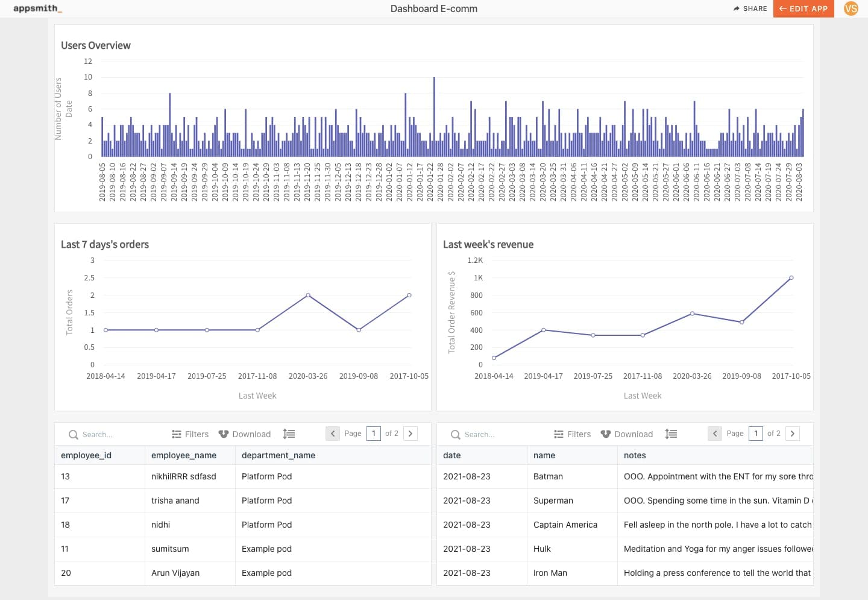Sort the employee_id column header
Viewport: 868px width, 600px height.
(x=86, y=455)
